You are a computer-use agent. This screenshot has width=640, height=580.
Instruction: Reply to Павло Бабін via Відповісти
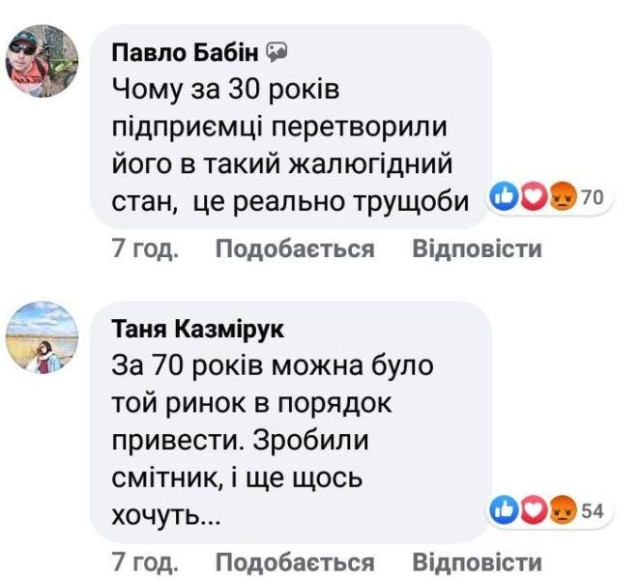point(477,249)
